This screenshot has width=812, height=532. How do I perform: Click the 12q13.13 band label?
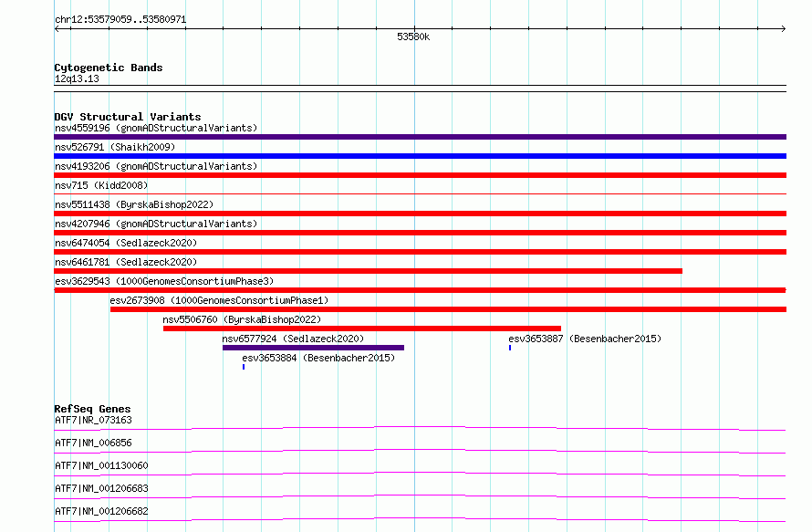pyautogui.click(x=77, y=78)
